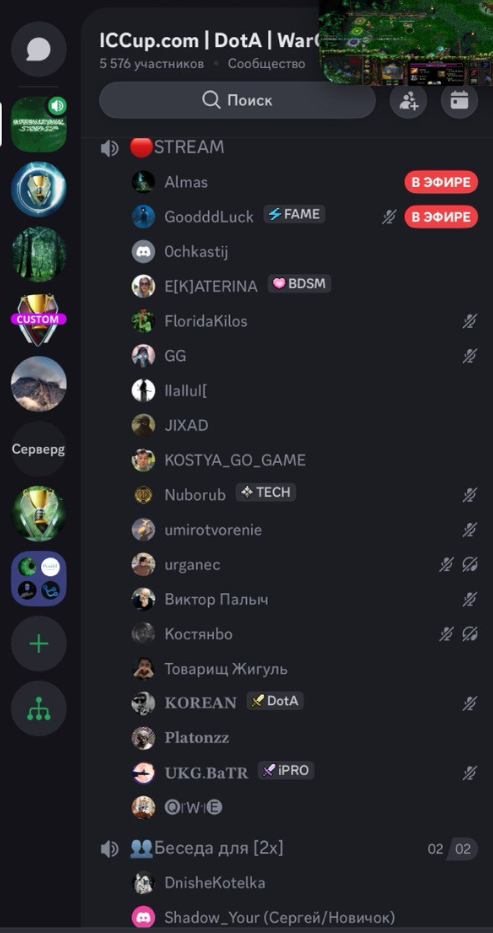Open the server folder with four icons
Image resolution: width=493 pixels, height=933 pixels.
coord(39,578)
